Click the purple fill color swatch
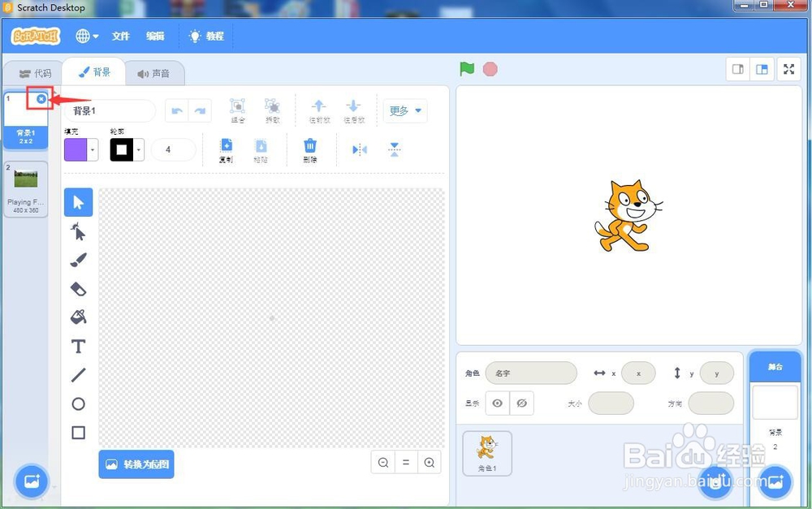812x509 pixels. (76, 149)
